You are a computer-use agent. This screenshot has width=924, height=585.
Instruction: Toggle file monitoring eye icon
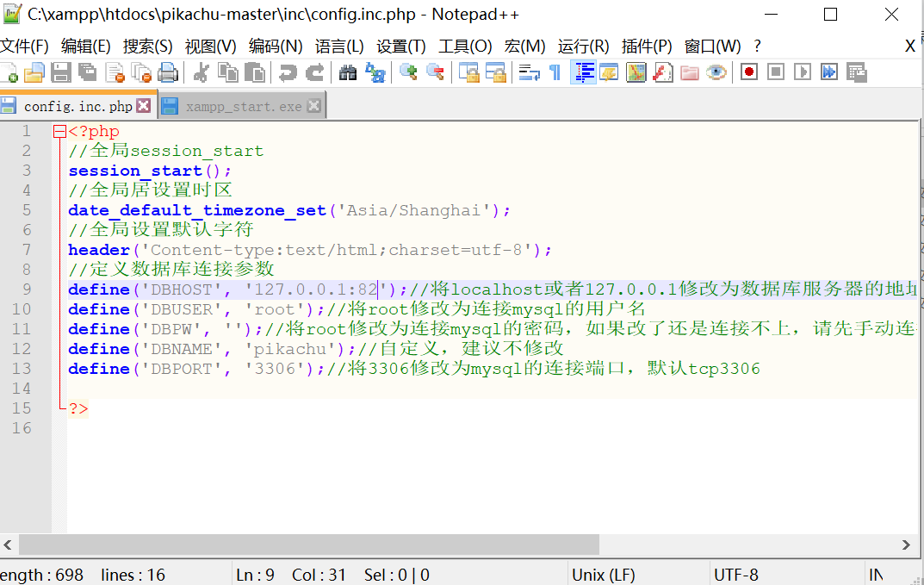(716, 72)
